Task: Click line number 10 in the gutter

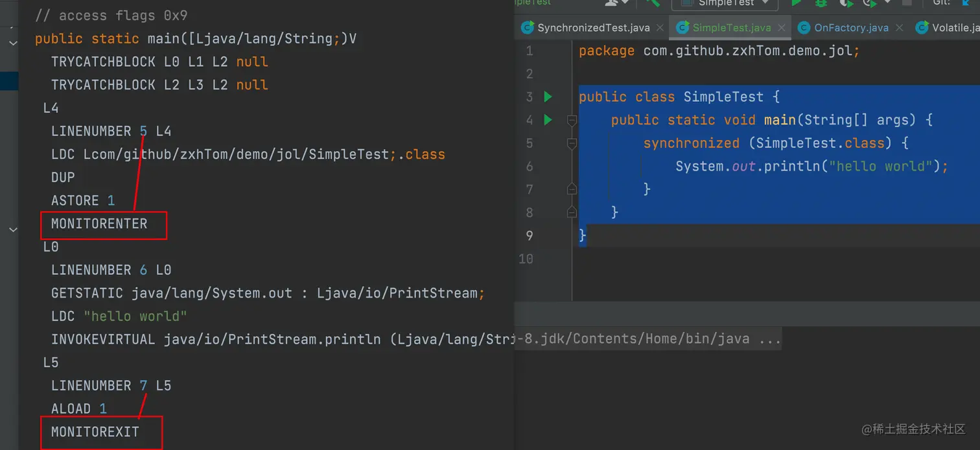Action: (x=526, y=259)
